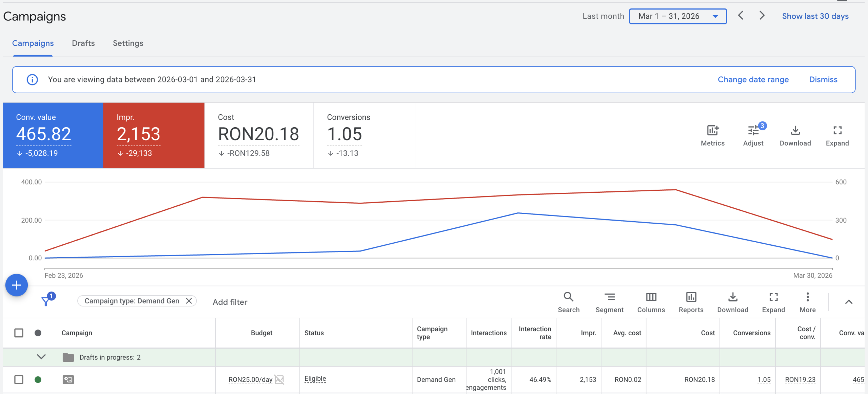Click the green enabled status dot

click(38, 379)
